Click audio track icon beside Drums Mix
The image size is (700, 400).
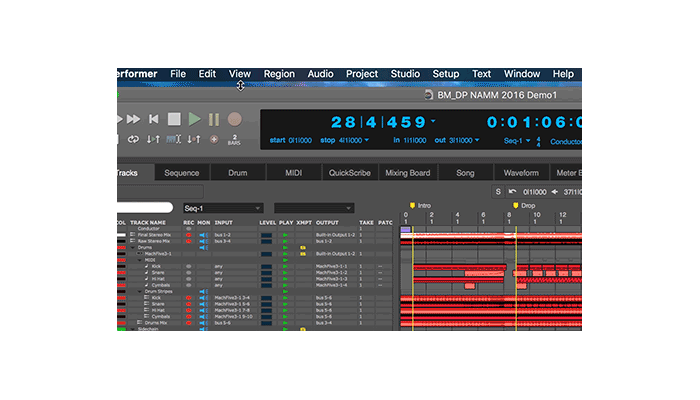140,322
